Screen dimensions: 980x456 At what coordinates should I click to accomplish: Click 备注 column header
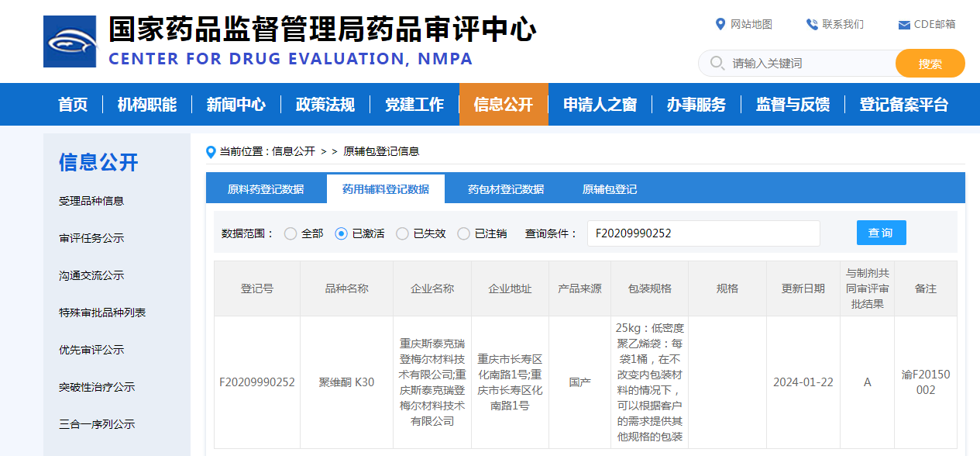[x=926, y=288]
